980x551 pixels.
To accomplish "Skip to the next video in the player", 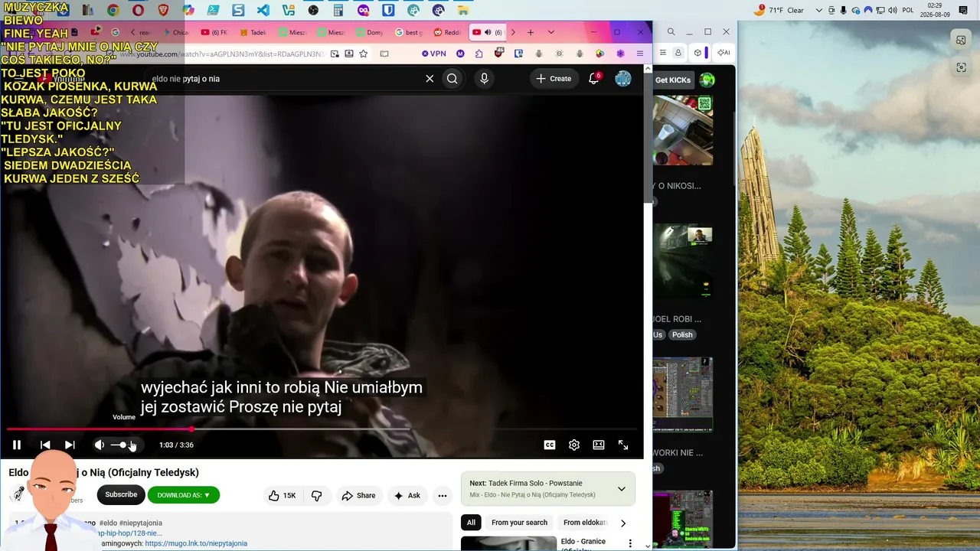I will [x=70, y=445].
